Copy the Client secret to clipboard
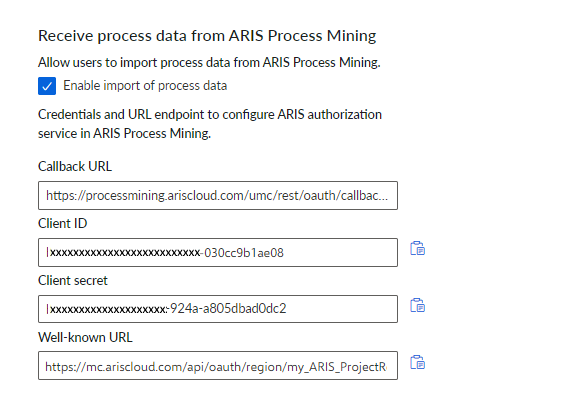582x405 pixels. pyautogui.click(x=418, y=305)
